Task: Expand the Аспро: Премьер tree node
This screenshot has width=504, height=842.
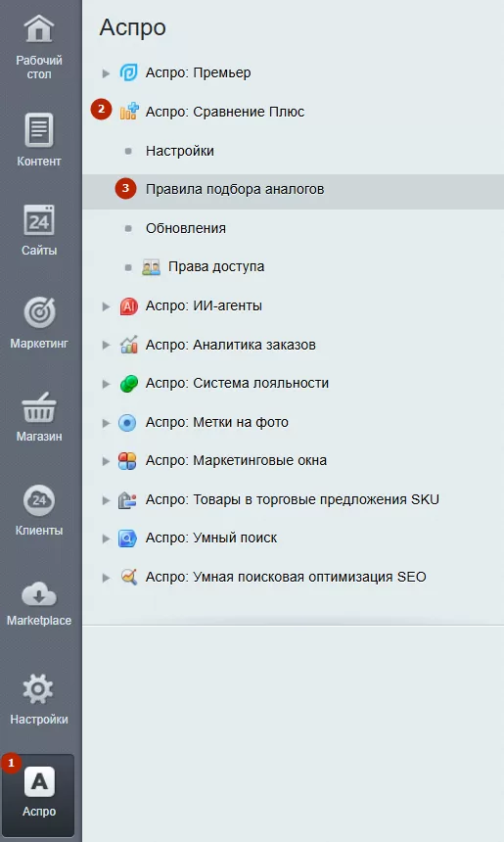Action: click(106, 73)
